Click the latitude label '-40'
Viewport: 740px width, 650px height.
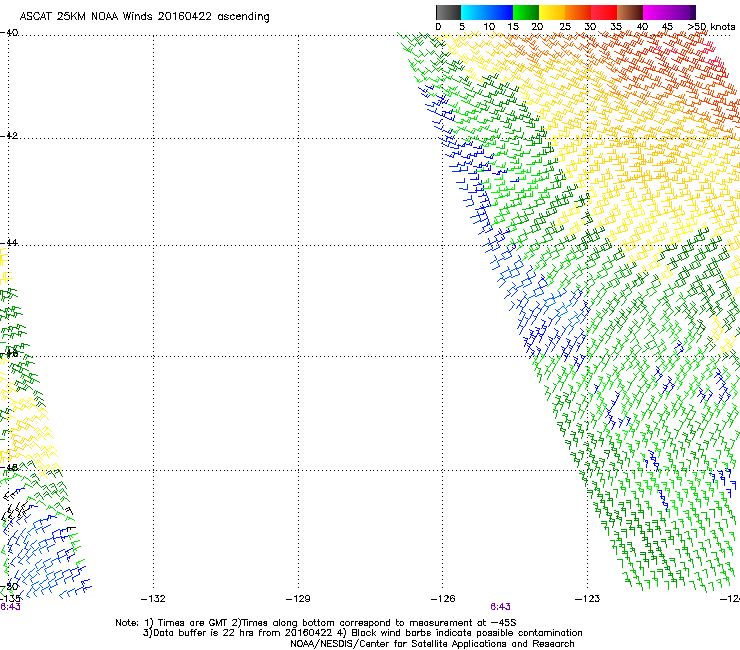click(9, 32)
